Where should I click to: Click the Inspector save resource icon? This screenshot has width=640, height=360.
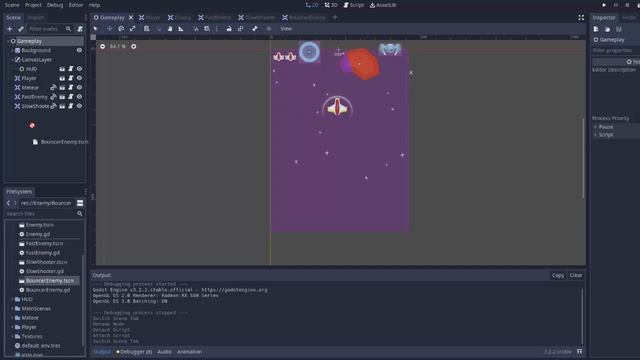(x=619, y=29)
